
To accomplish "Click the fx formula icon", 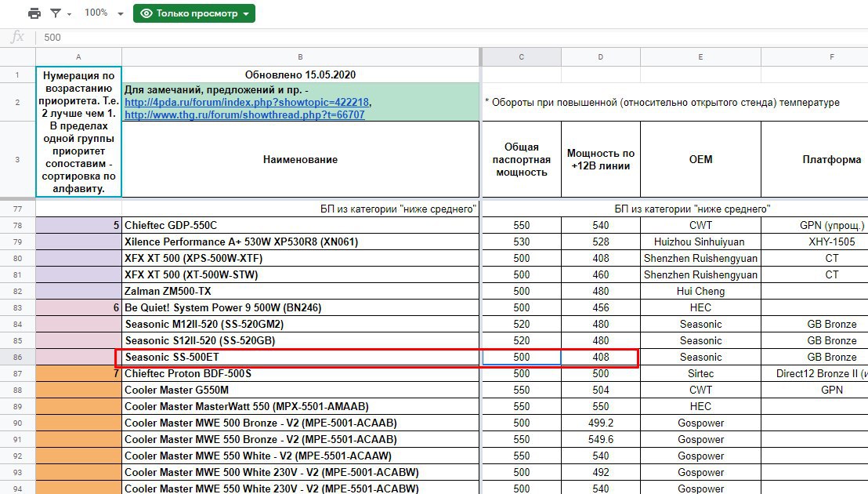I will [17, 37].
